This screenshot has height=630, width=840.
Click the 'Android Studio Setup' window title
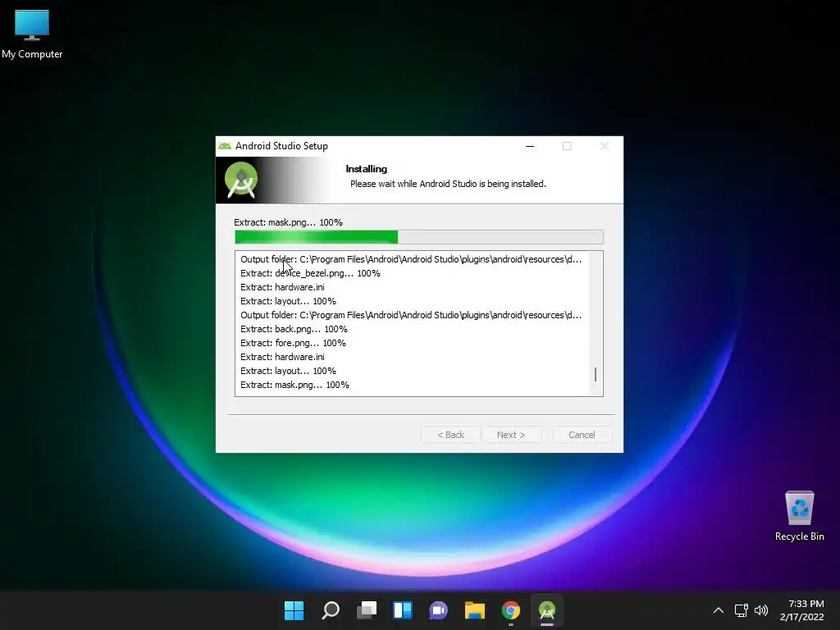click(x=281, y=146)
